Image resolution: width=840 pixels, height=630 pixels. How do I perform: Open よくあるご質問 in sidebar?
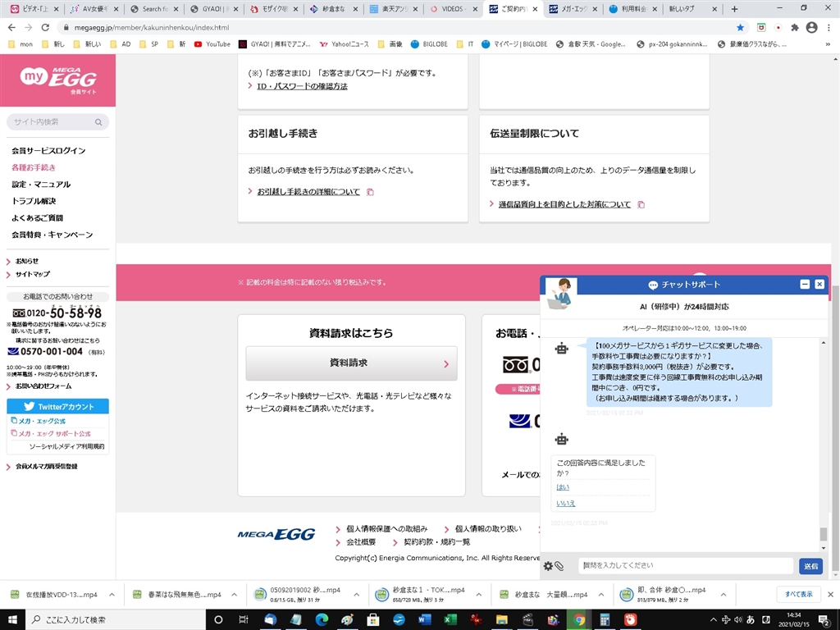tap(38, 218)
